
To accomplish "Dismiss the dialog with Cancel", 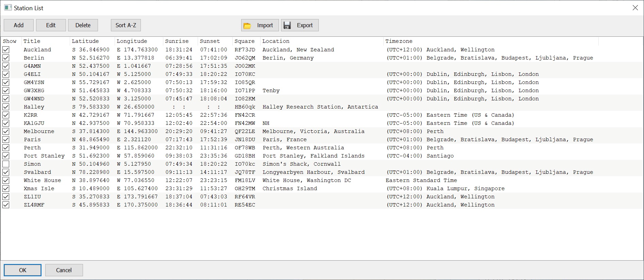I will pos(64,270).
